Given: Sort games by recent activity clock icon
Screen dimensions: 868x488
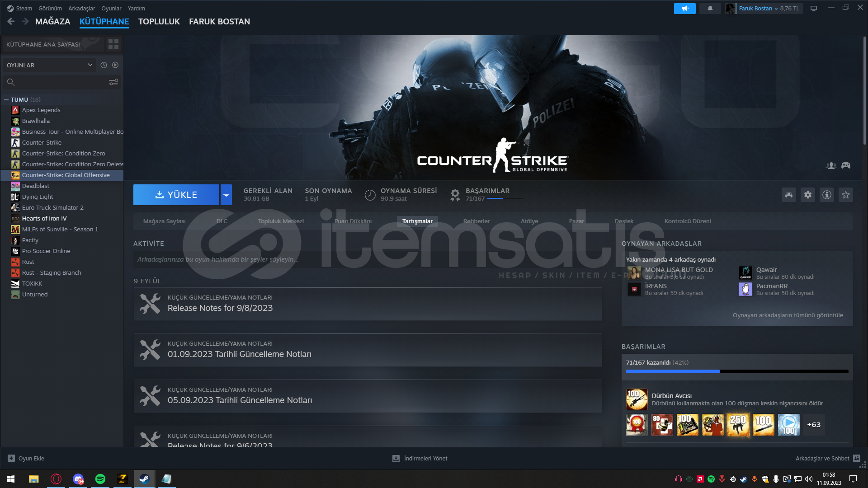Looking at the screenshot, I should 104,65.
